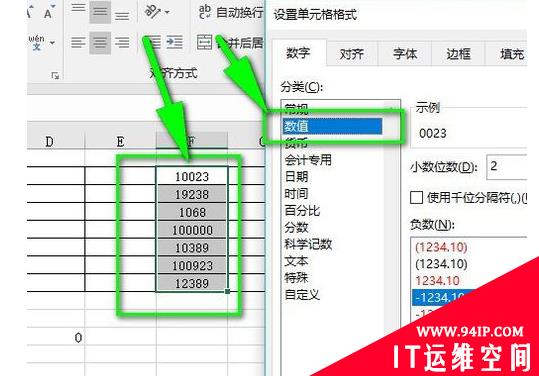The width and height of the screenshot is (539, 376).
Task: Open orientation dropdown arrow
Action: pyautogui.click(x=167, y=12)
